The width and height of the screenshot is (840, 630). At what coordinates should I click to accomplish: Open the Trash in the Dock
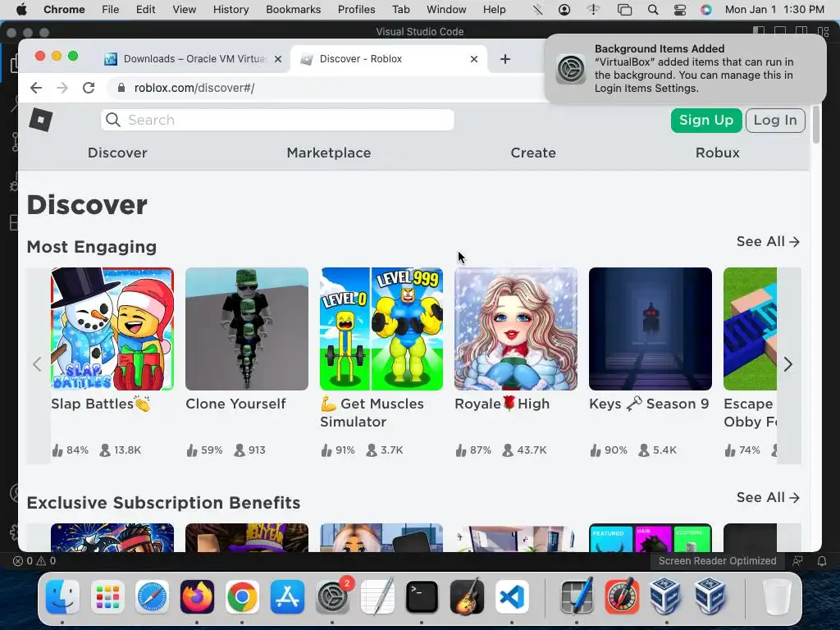click(777, 597)
